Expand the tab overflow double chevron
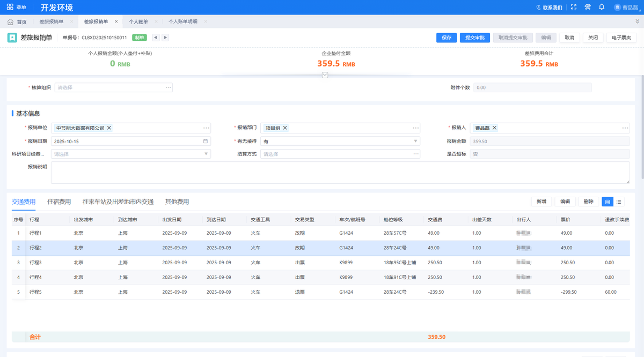This screenshot has height=357, width=644. [636, 21]
